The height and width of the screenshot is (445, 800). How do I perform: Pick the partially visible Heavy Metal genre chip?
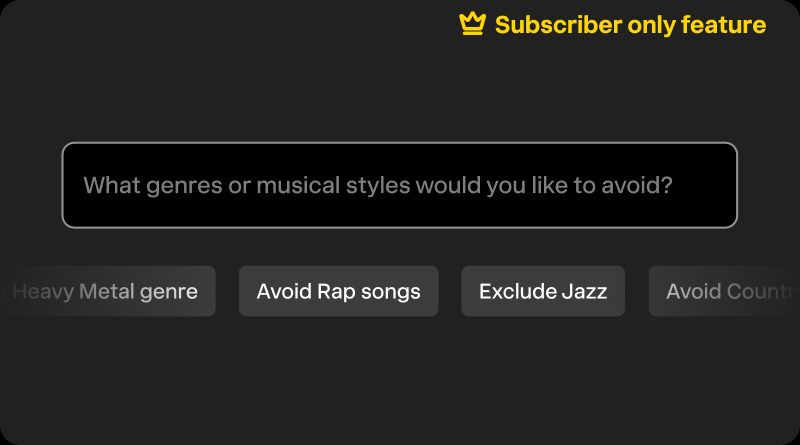click(110, 291)
